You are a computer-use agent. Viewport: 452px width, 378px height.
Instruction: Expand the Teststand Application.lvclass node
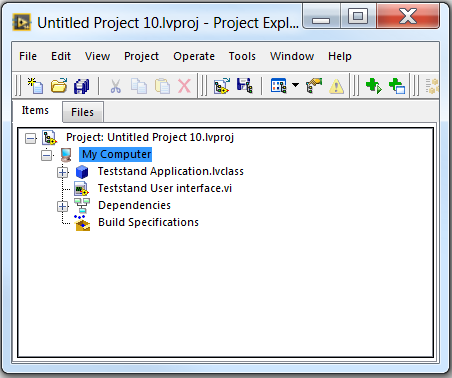[62, 172]
